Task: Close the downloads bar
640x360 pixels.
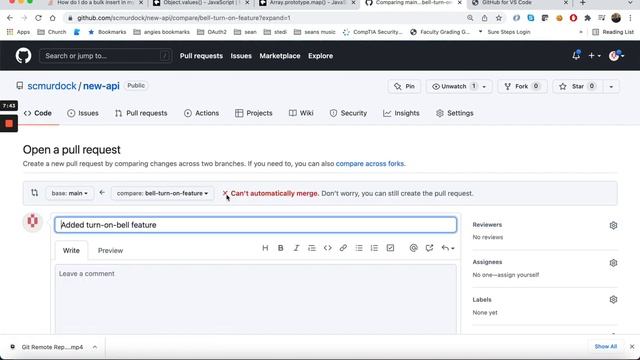Action: 632,347
